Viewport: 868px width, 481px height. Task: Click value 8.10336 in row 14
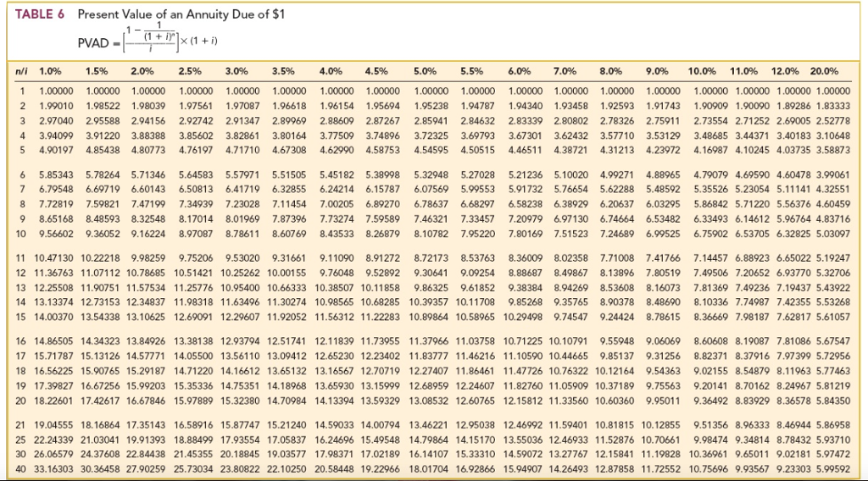coord(711,302)
